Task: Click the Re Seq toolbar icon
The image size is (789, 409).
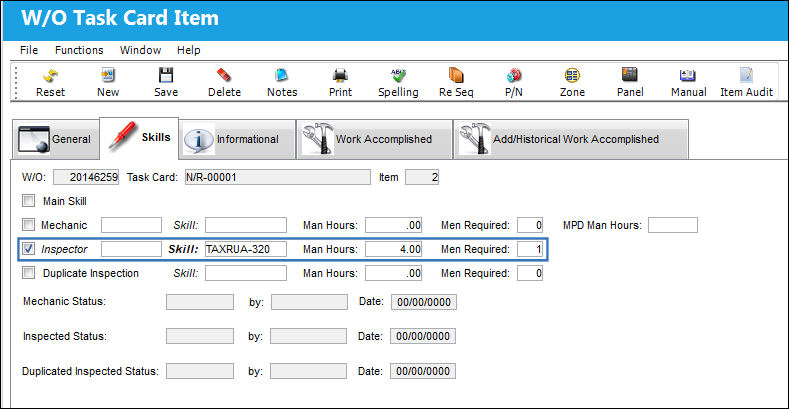Action: (x=456, y=75)
